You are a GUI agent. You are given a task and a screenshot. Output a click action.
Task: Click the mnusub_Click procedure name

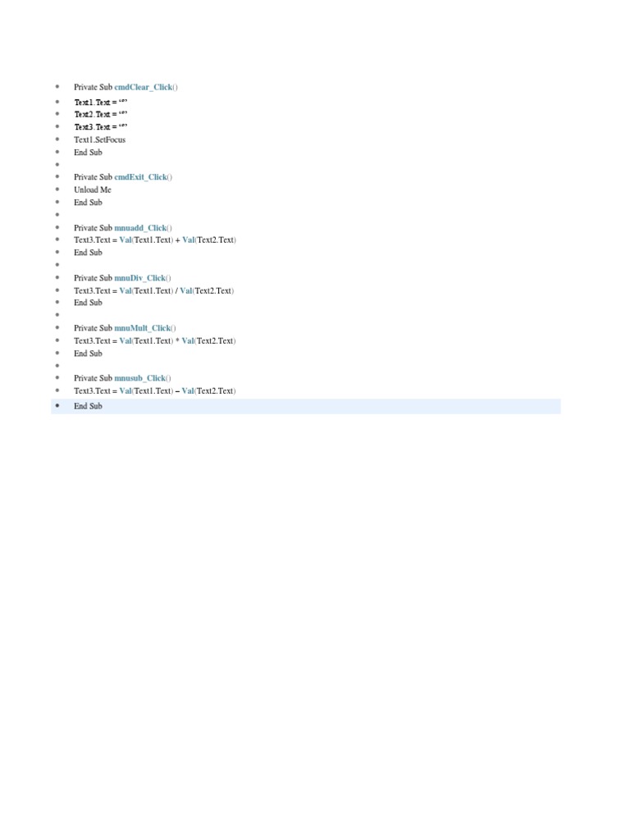coord(143,378)
